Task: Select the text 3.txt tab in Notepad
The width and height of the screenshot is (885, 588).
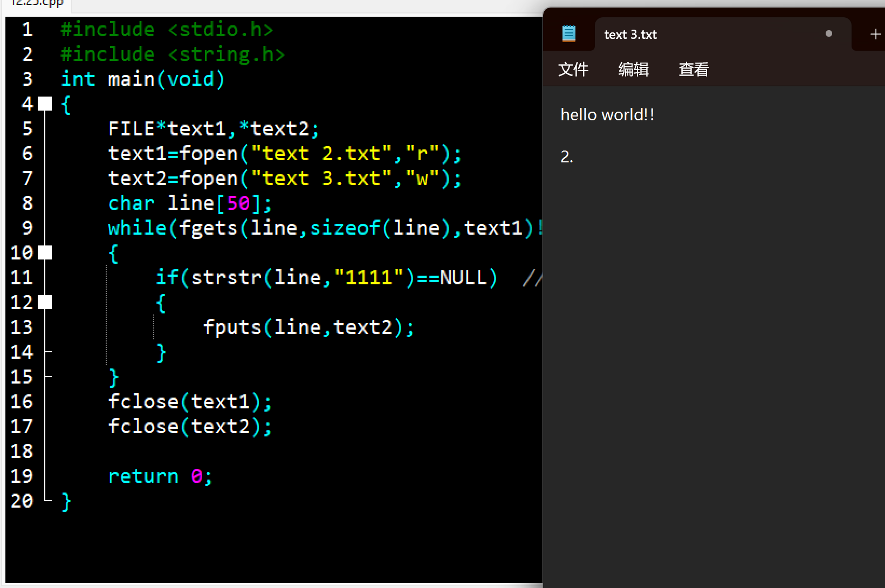Action: [x=723, y=35]
